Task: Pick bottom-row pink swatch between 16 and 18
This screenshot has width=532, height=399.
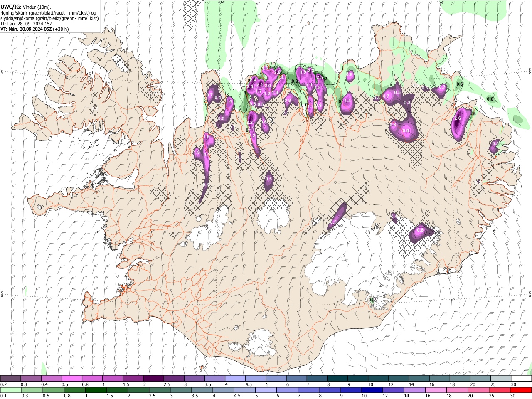Action: point(436,390)
